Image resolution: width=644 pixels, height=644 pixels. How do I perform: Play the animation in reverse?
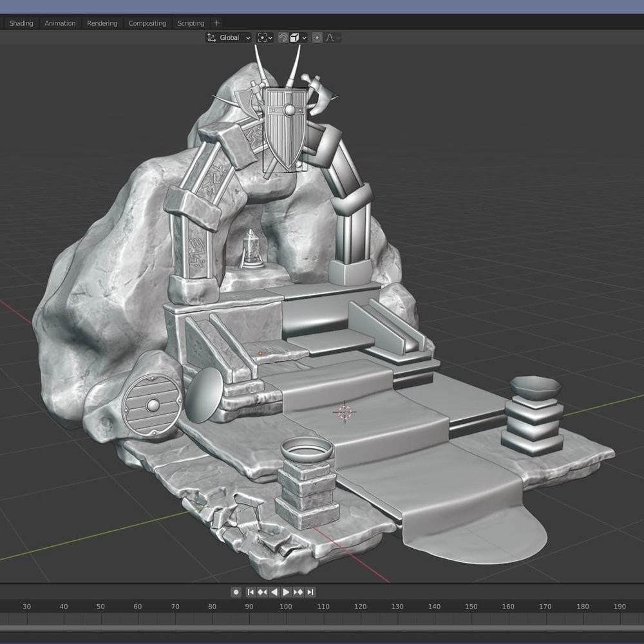click(274, 592)
